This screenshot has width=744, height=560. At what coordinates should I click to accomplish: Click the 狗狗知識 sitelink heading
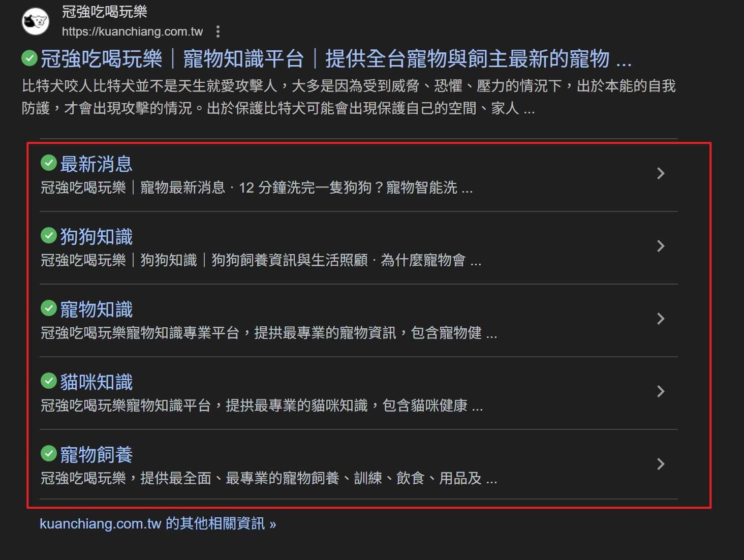(97, 235)
